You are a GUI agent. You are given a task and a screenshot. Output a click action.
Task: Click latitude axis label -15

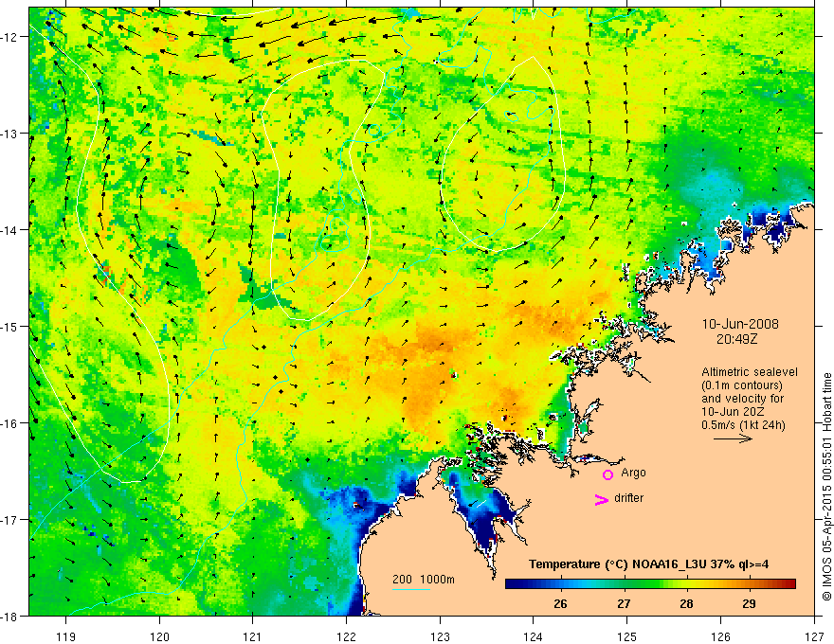(x=11, y=326)
